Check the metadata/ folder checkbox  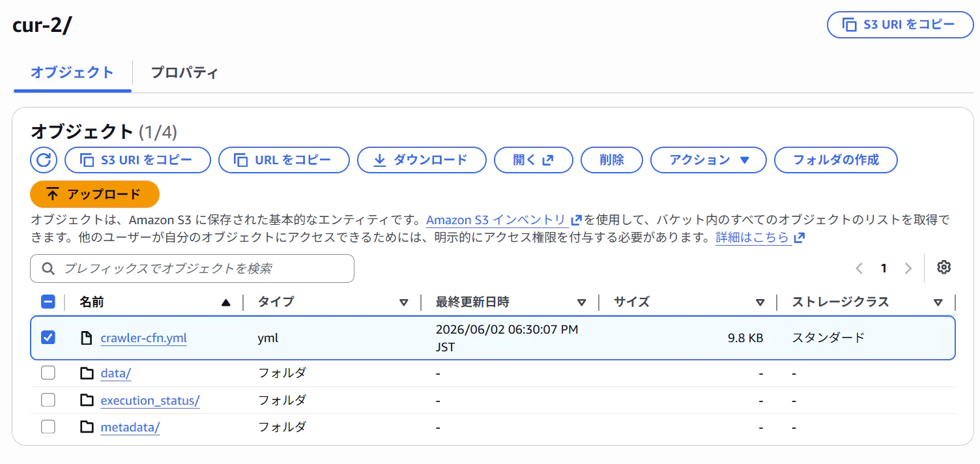pos(48,427)
